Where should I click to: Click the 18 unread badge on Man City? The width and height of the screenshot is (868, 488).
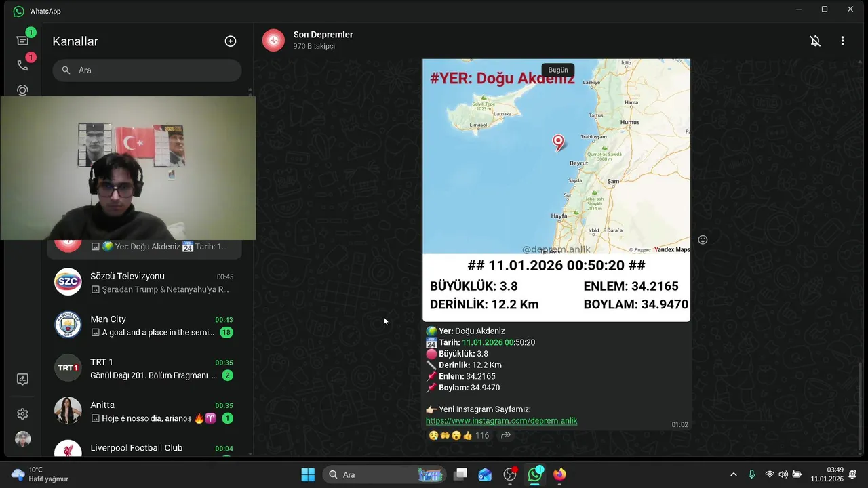[x=226, y=332]
